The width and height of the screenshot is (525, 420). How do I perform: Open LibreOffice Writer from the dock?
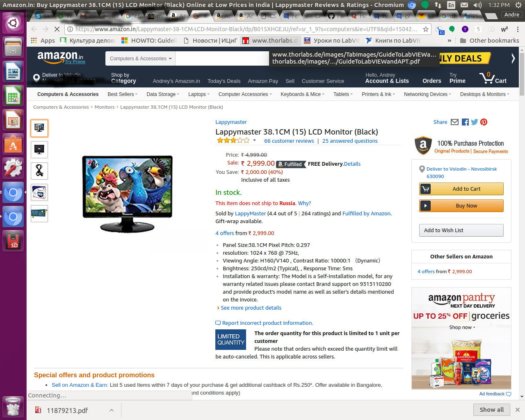[13, 71]
